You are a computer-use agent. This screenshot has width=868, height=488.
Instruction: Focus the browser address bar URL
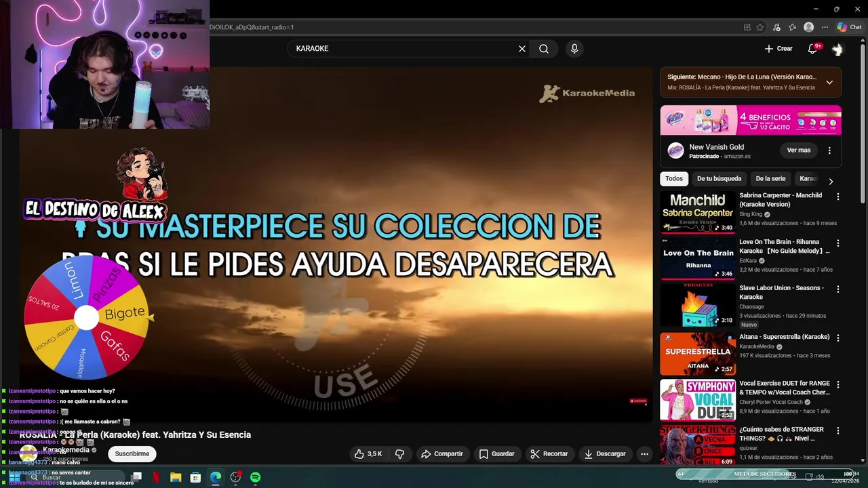(x=475, y=27)
